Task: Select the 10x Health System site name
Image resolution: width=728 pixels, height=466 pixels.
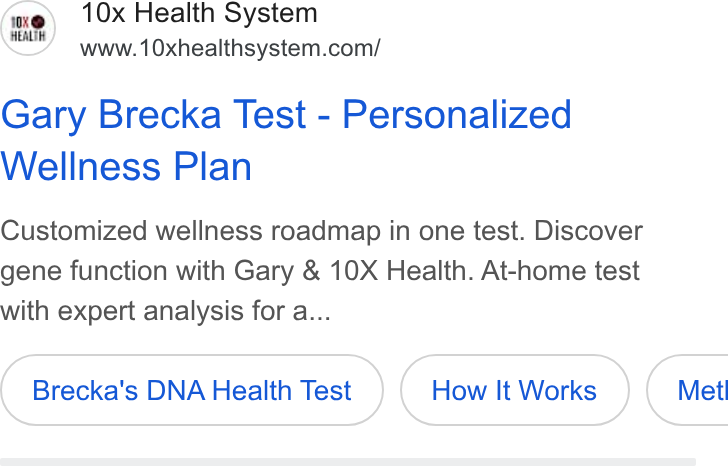Action: coord(199,13)
